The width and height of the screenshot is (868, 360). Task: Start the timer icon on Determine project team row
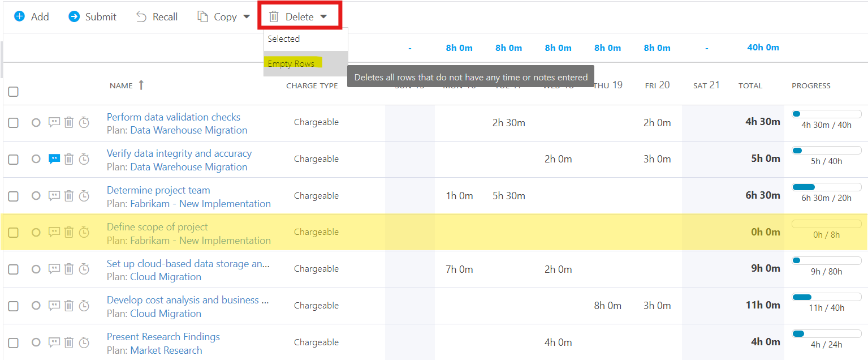pyautogui.click(x=84, y=196)
